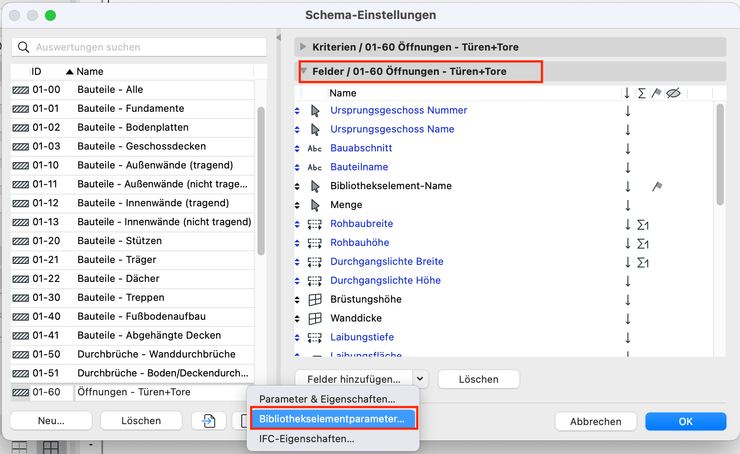Click Löschen button under fields list

[479, 379]
